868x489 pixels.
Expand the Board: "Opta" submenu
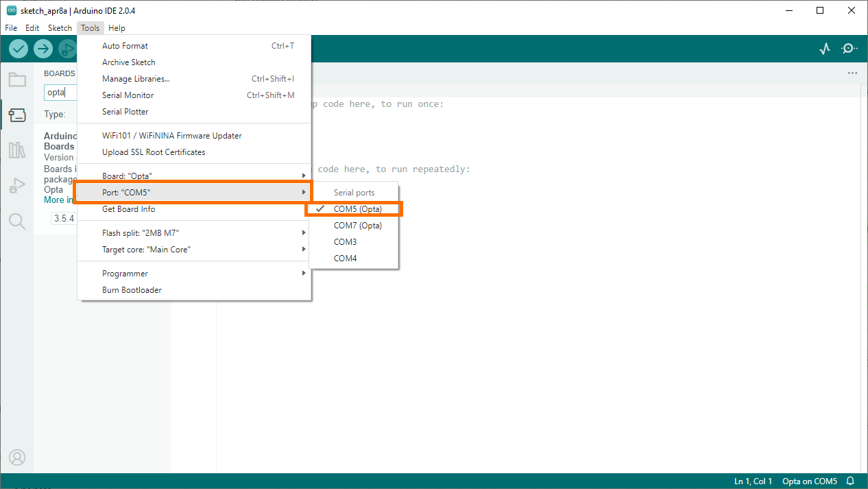195,176
